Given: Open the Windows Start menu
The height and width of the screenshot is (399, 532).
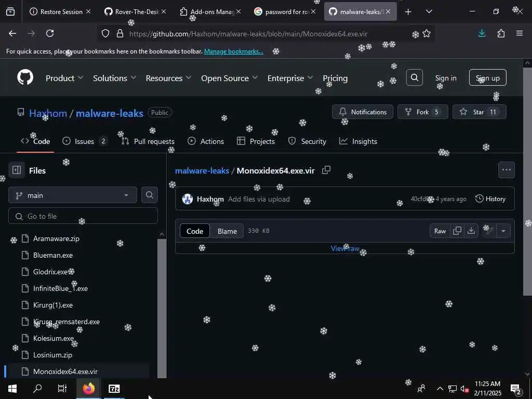Looking at the screenshot, I should pyautogui.click(x=12, y=389).
